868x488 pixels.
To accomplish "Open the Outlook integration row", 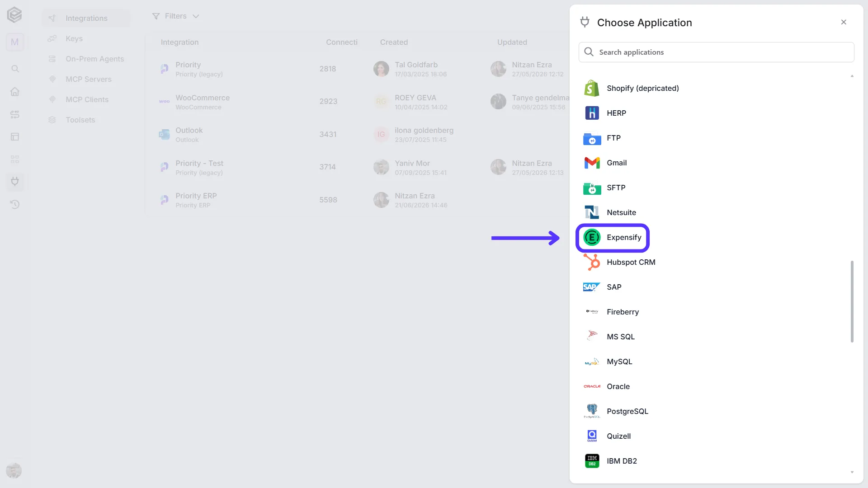I will (357, 135).
